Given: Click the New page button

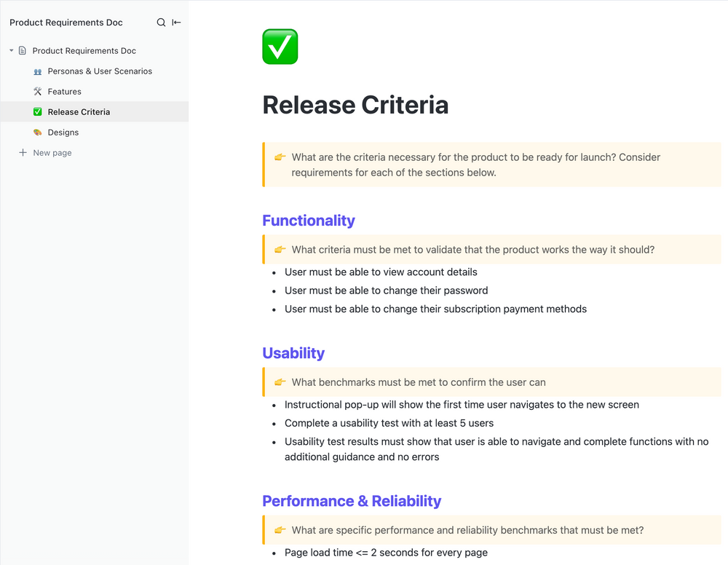Looking at the screenshot, I should coord(52,153).
